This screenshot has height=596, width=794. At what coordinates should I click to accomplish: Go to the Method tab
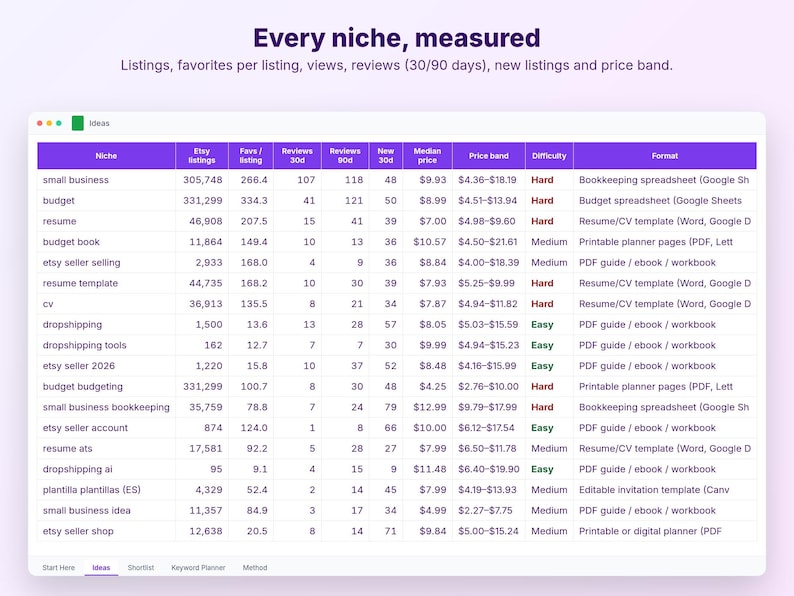(255, 568)
